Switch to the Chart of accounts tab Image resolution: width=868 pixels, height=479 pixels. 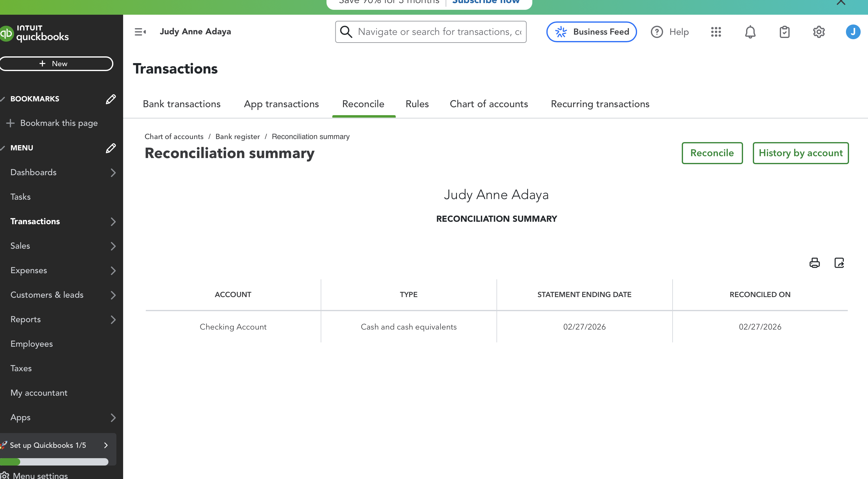point(489,104)
